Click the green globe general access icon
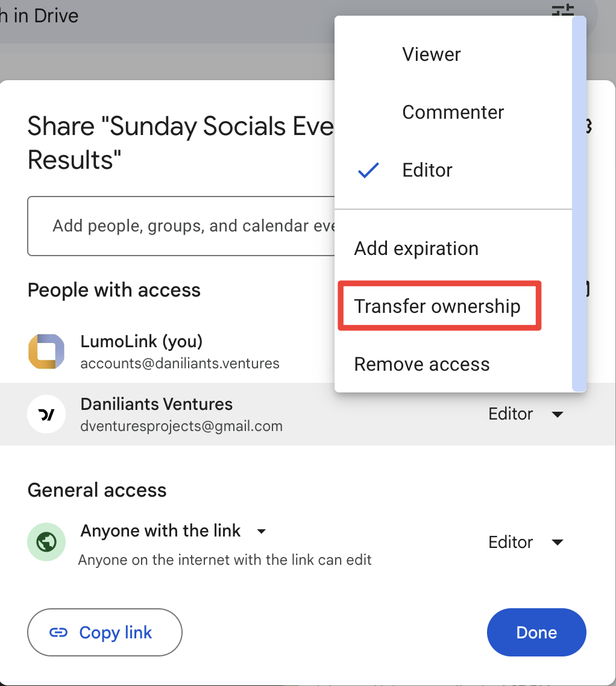 [46, 542]
